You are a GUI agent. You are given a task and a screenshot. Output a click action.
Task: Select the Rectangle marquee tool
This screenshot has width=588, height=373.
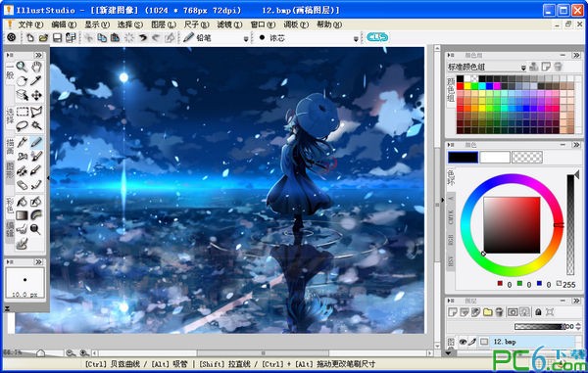pyautogui.click(x=23, y=112)
